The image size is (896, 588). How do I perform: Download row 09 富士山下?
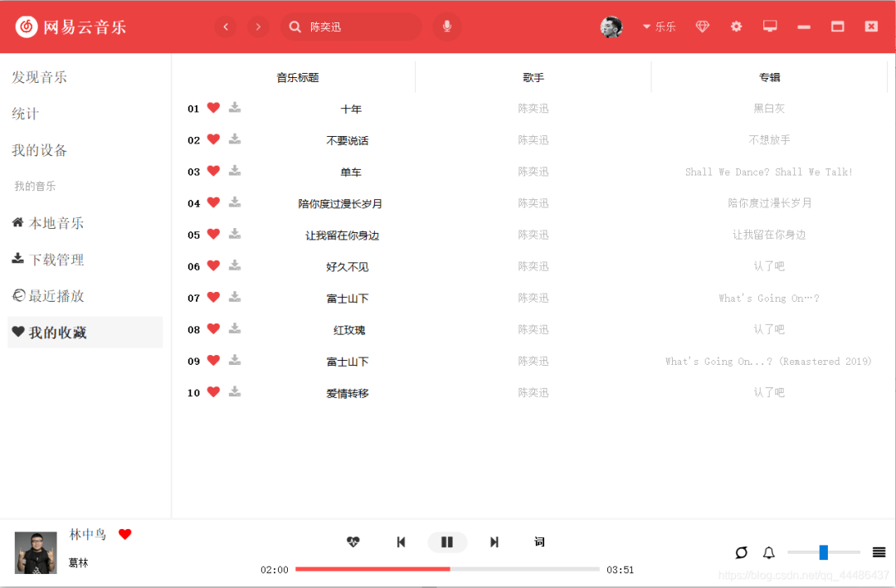pyautogui.click(x=235, y=360)
